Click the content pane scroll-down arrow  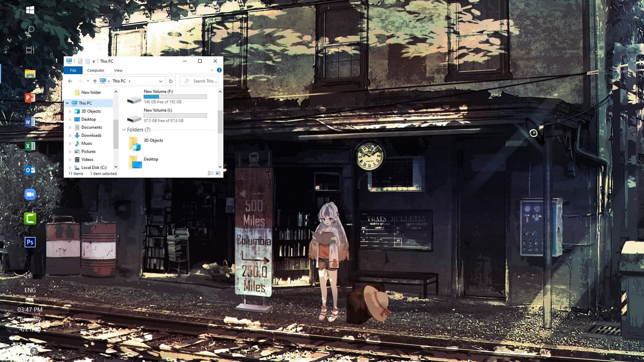220,167
